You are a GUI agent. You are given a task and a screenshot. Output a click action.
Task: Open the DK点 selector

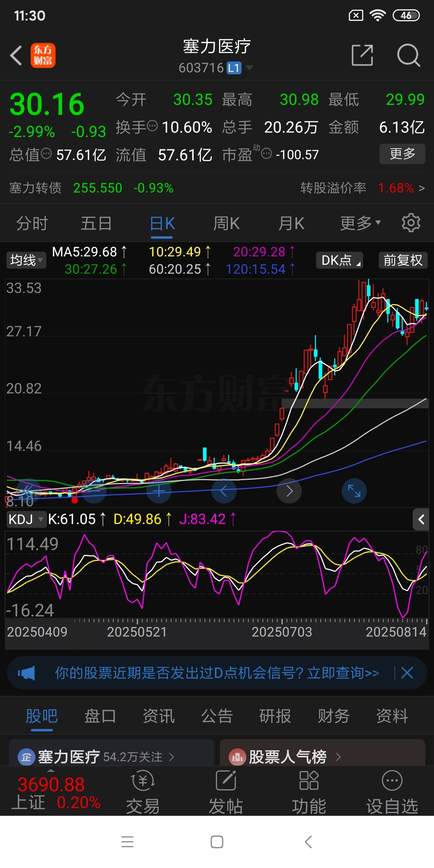pyautogui.click(x=340, y=260)
